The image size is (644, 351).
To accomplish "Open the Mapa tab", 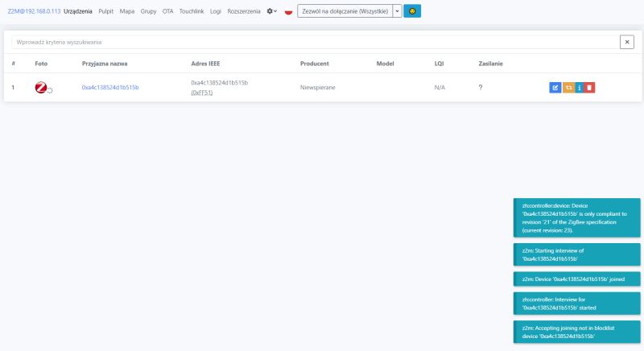I will click(x=127, y=11).
